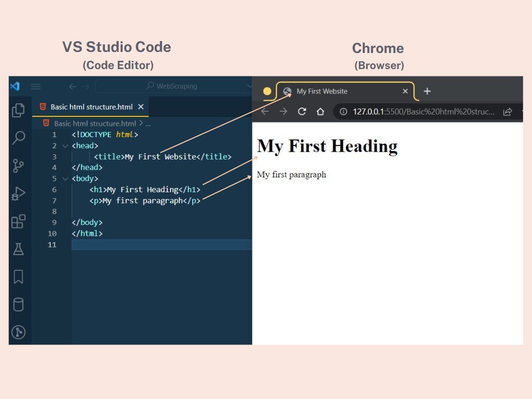The image size is (532, 399).
Task: Open the Explorer view in VS Code
Action: coord(19,110)
